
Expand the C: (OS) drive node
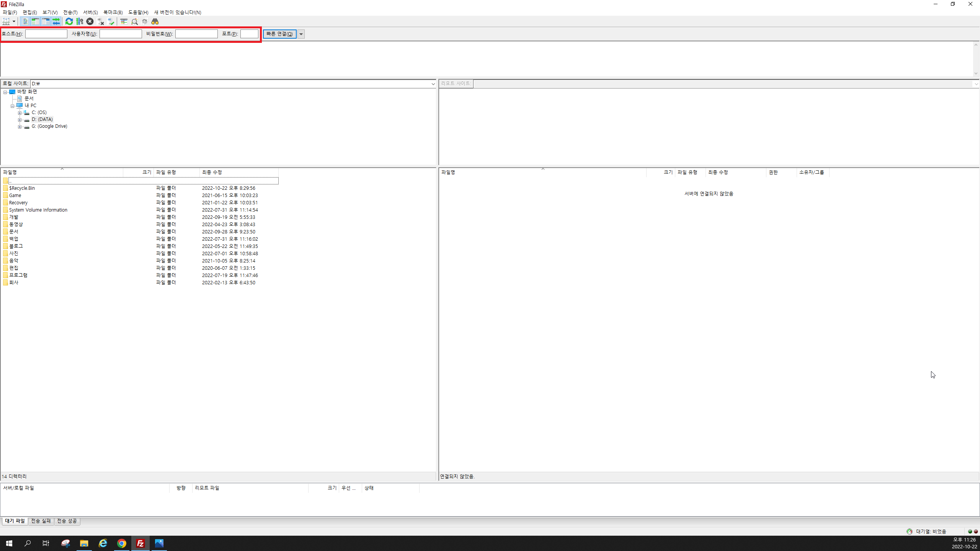[20, 112]
